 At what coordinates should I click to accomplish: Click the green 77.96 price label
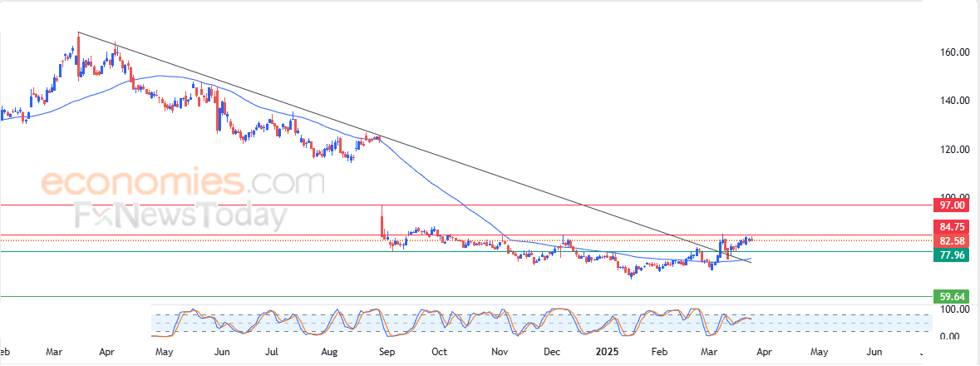(949, 255)
